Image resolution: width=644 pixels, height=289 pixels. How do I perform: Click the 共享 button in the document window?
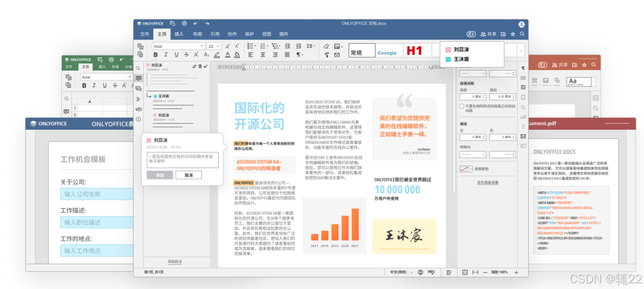pyautogui.click(x=489, y=34)
